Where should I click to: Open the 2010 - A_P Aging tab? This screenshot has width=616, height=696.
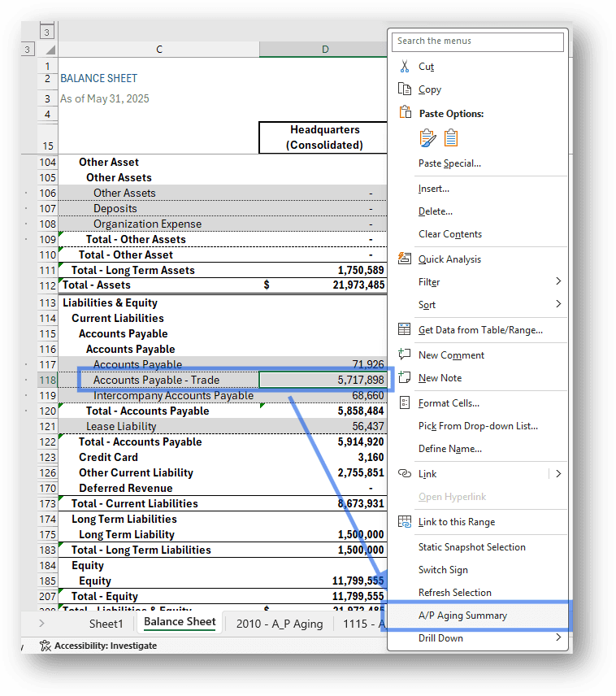point(280,624)
